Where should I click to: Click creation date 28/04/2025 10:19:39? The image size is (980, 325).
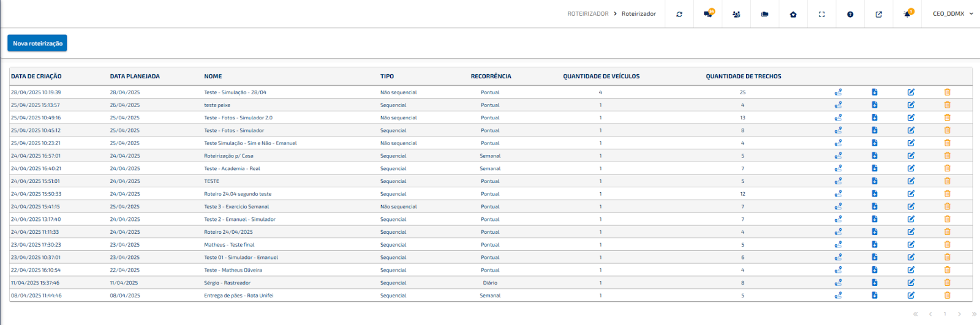[36, 92]
